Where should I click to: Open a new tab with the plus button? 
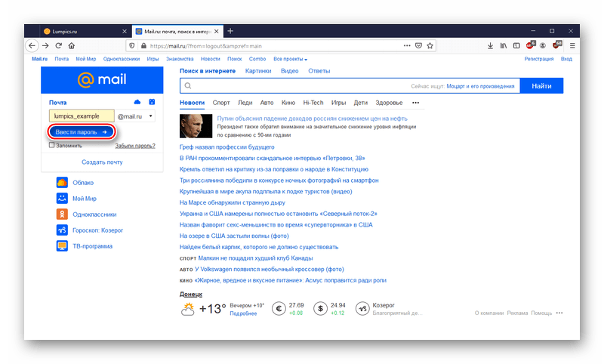[230, 31]
